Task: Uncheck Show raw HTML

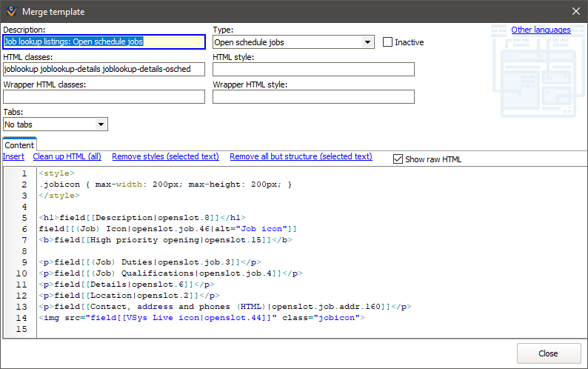Action: 398,159
